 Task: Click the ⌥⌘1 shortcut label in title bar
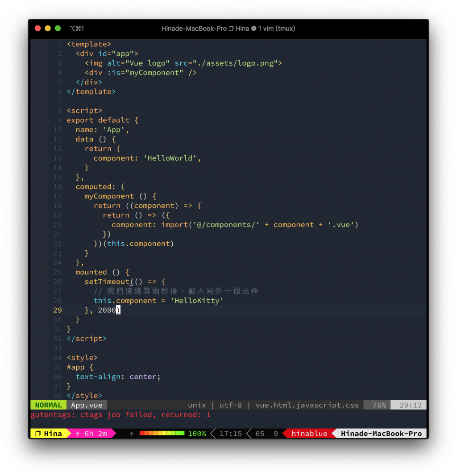[77, 29]
